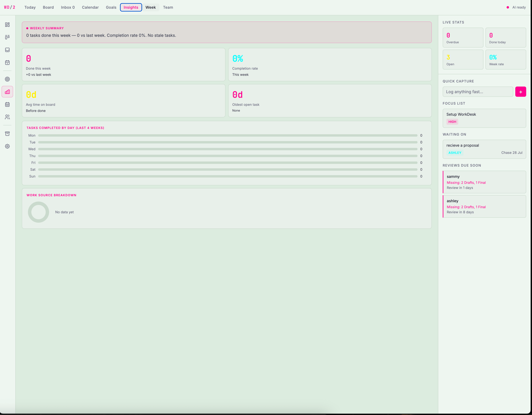Open ashley review card
This screenshot has width=532, height=415.
pyautogui.click(x=484, y=206)
